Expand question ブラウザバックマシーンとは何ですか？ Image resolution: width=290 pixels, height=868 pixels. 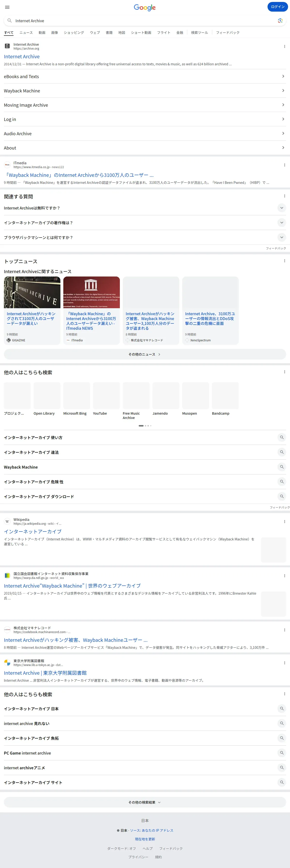(145, 238)
